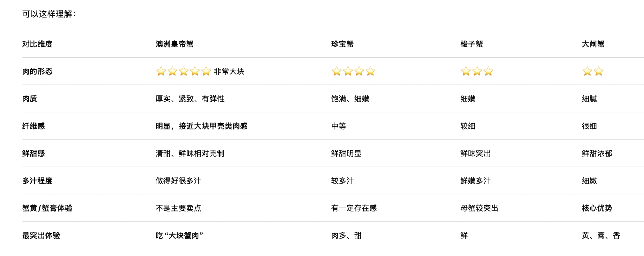Screen dimensions: 644x256
Task: Click the 梭子蟹 column header
Action: point(472,44)
